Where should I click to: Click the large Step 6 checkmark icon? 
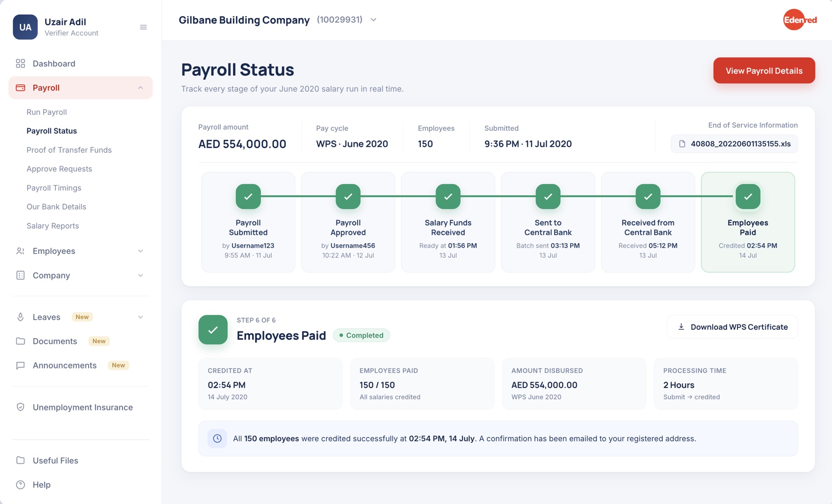click(x=213, y=330)
